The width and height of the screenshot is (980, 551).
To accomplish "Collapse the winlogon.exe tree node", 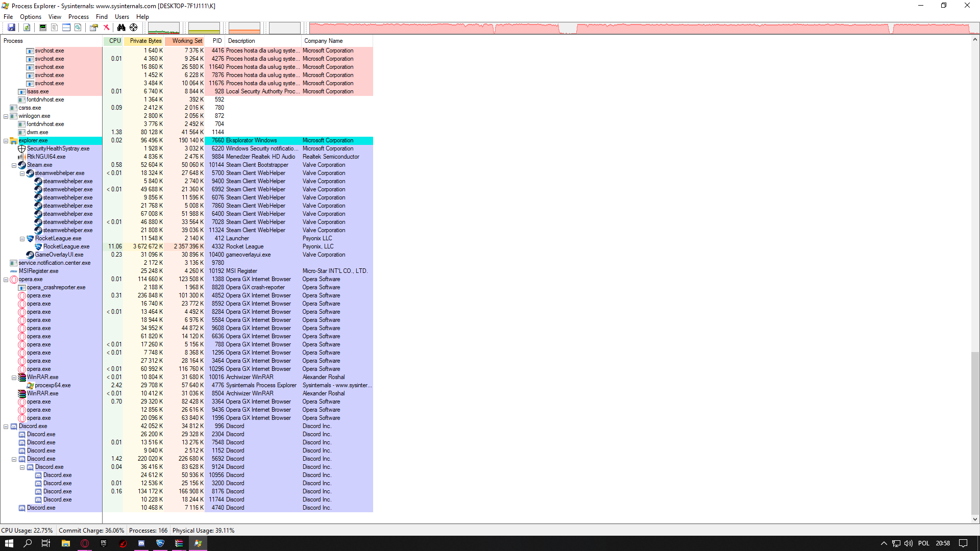I will pos(6,116).
